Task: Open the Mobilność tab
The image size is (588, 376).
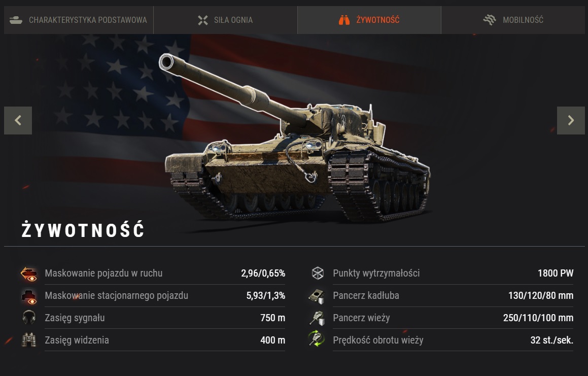Action: (x=513, y=20)
